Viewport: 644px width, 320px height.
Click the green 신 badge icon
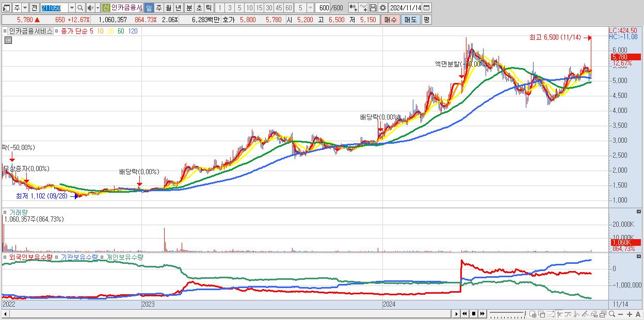pyautogui.click(x=106, y=8)
